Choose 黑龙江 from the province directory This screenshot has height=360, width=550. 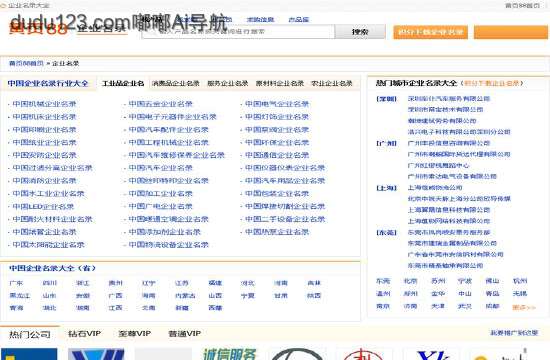click(x=20, y=295)
